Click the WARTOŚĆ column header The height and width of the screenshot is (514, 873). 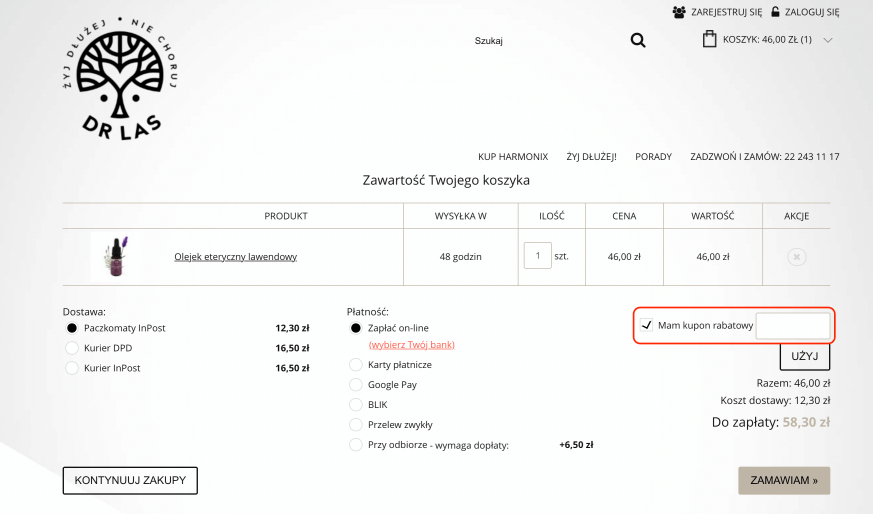click(713, 216)
